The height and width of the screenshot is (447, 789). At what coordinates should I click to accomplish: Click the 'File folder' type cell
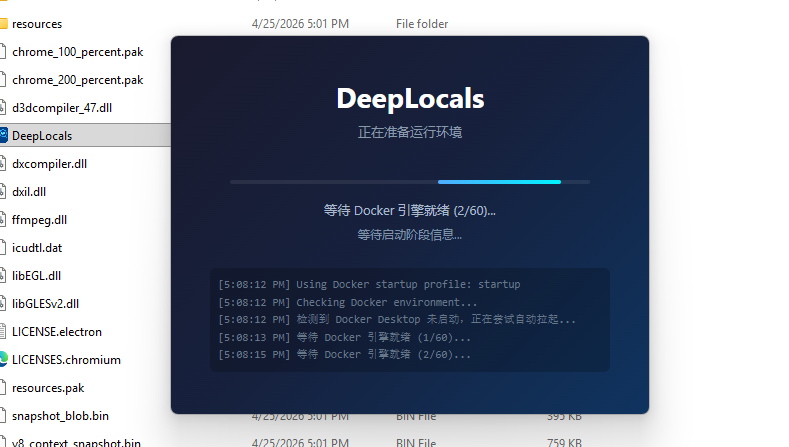tap(422, 24)
